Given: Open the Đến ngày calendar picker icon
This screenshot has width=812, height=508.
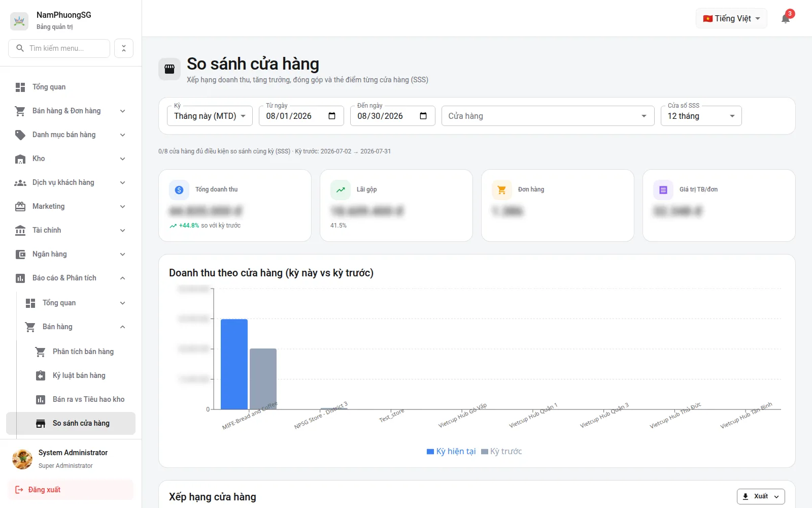Looking at the screenshot, I should pyautogui.click(x=423, y=116).
